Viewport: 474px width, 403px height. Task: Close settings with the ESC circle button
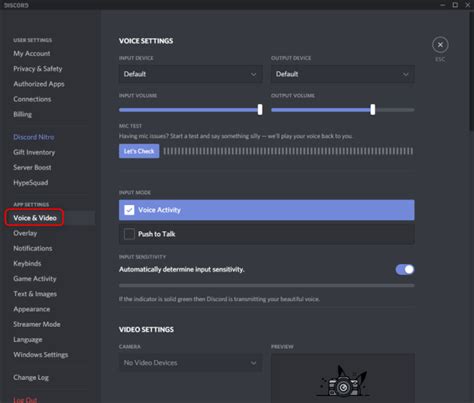pyautogui.click(x=440, y=45)
